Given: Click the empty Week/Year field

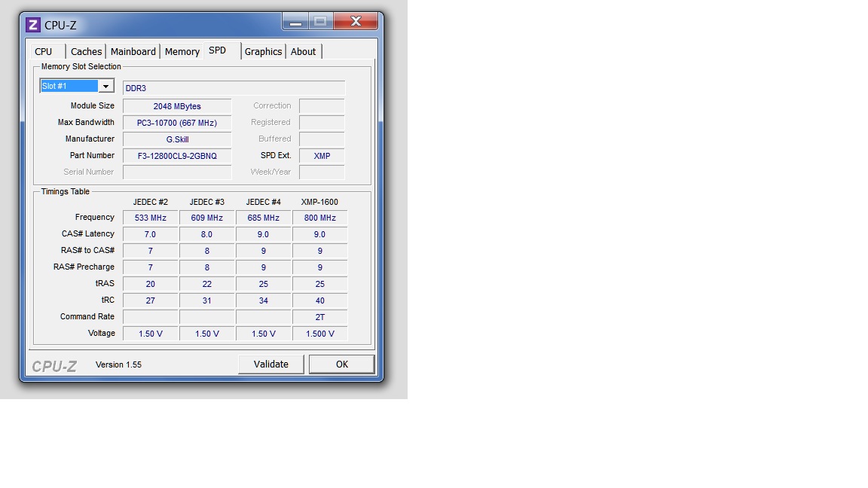Looking at the screenshot, I should pos(322,172).
